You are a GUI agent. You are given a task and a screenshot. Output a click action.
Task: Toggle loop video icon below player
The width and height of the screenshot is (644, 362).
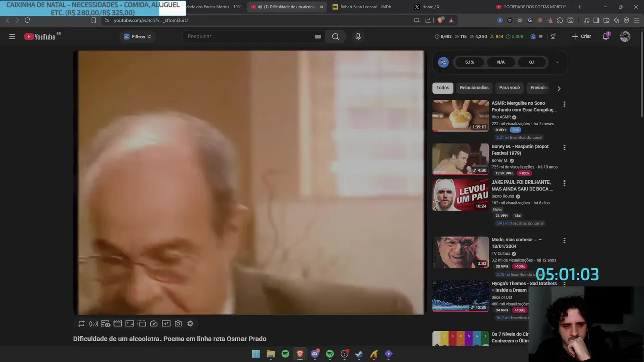pyautogui.click(x=82, y=324)
